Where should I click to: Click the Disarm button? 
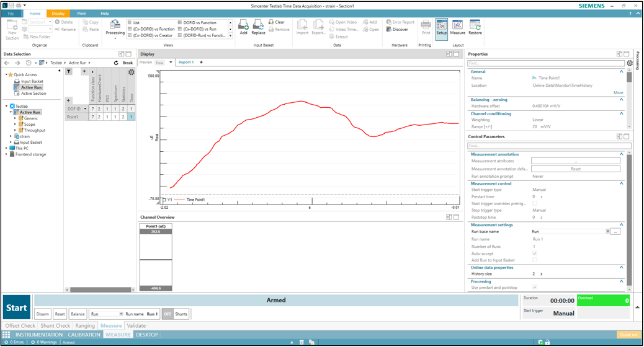coord(42,314)
